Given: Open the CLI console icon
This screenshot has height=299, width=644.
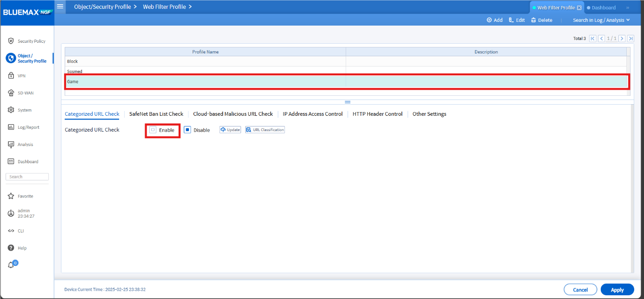Looking at the screenshot, I should click(x=11, y=231).
